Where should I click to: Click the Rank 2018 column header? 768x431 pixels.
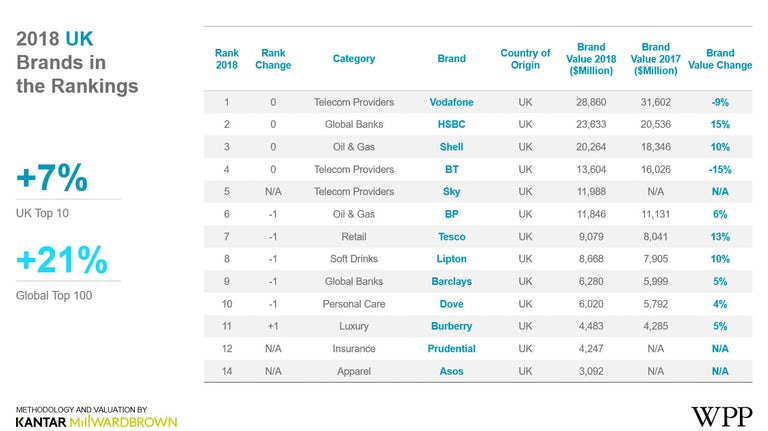[227, 59]
